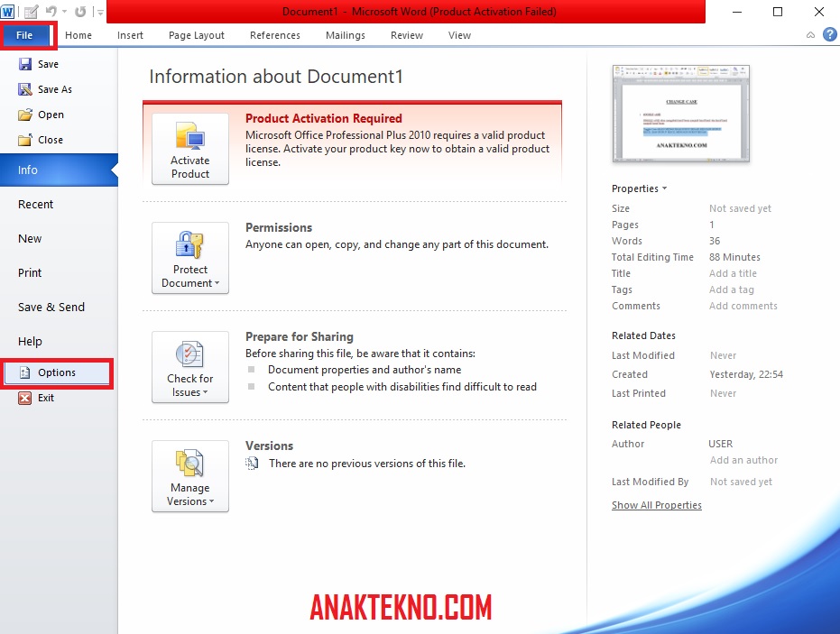Viewport: 840px width, 634px height.
Task: Click the Save floppy disk icon
Action: point(24,64)
